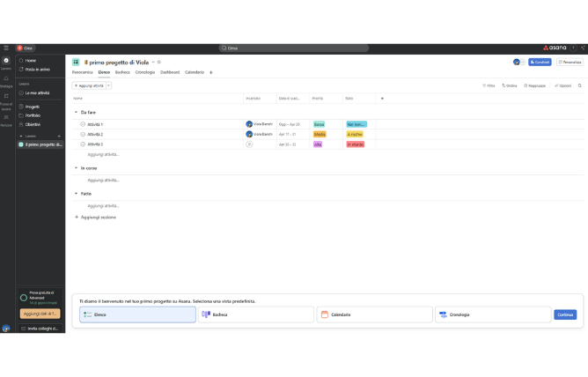Add a new column with plus icon

pos(382,98)
